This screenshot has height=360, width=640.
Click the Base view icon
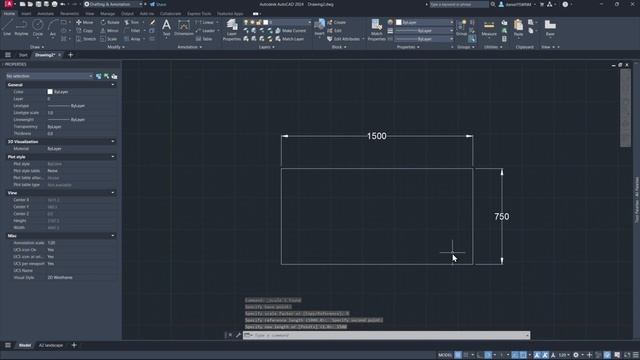pos(550,28)
